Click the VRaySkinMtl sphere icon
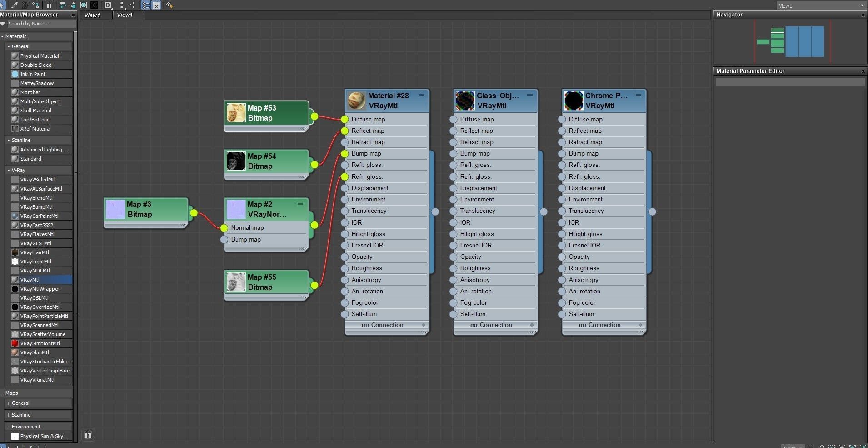 coord(15,352)
